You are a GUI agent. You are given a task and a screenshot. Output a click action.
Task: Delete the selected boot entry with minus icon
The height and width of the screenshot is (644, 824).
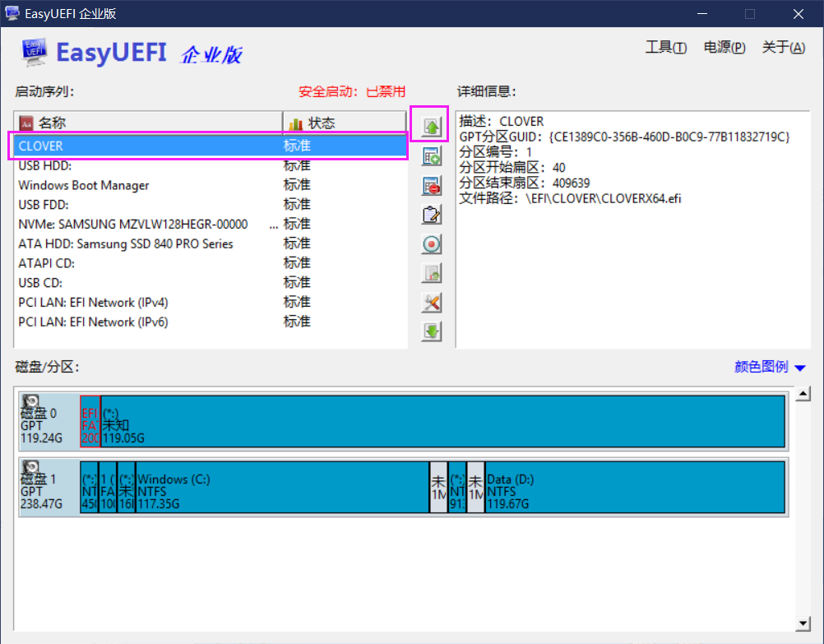coord(431,186)
